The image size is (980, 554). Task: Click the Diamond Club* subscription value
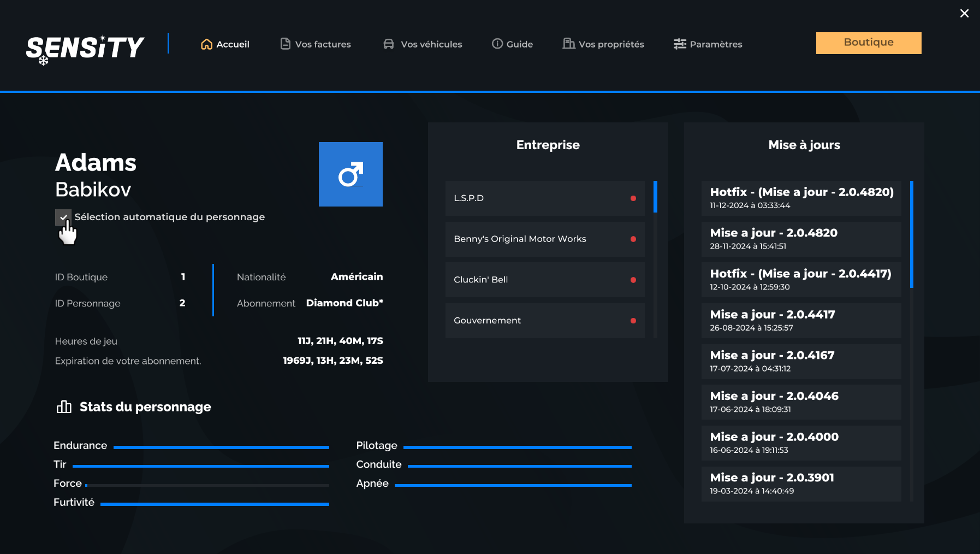[345, 303]
